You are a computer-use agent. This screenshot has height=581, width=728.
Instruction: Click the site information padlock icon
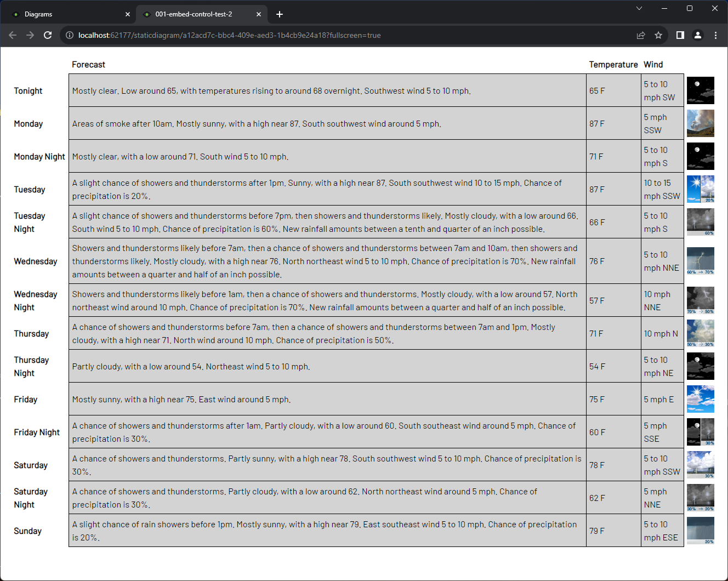tap(69, 35)
